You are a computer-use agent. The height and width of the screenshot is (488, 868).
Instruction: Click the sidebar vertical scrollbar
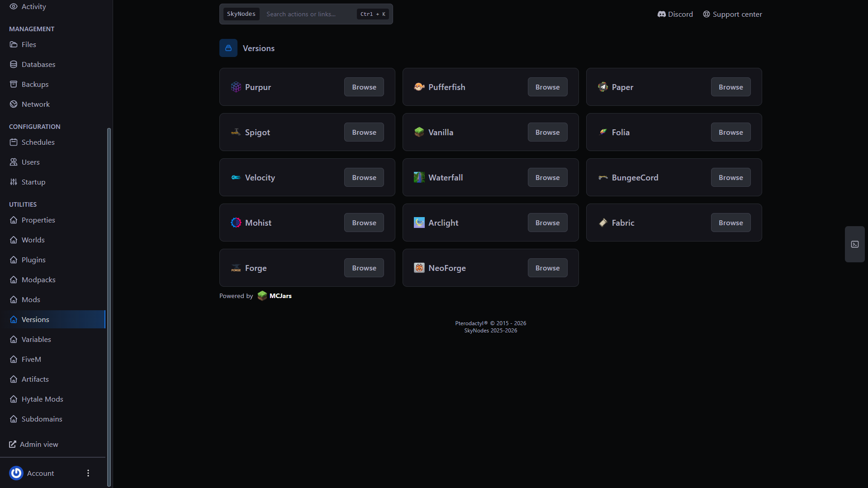point(109,308)
